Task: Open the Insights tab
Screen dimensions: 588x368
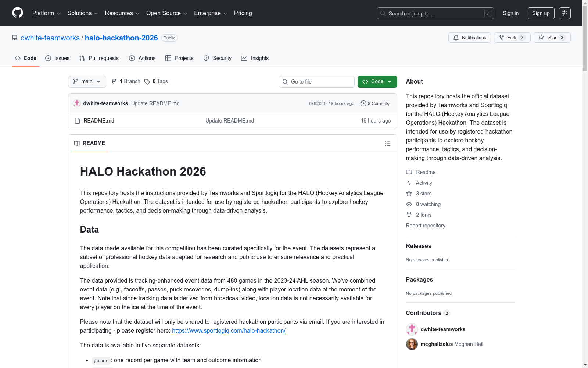Action: pos(255,58)
